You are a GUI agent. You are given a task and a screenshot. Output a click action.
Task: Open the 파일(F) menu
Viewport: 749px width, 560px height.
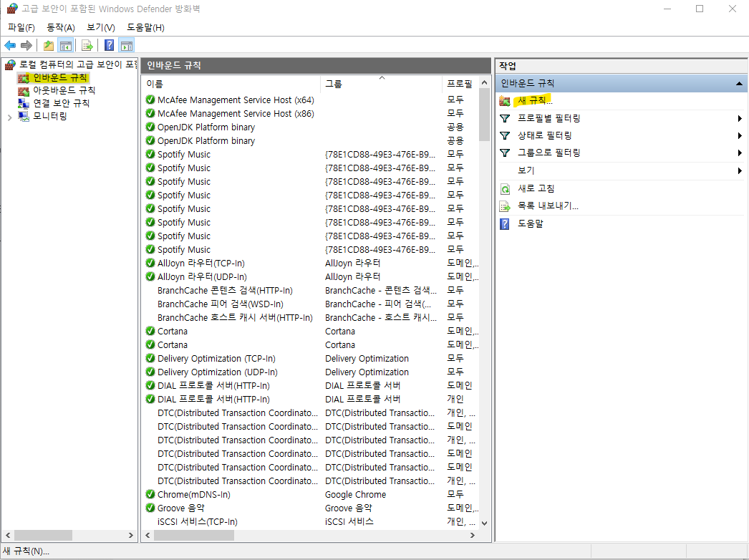coord(21,28)
